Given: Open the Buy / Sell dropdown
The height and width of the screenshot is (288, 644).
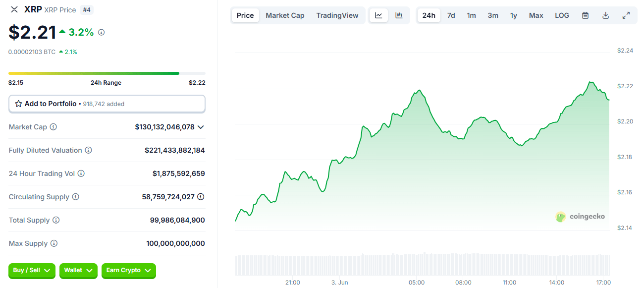Looking at the screenshot, I should [x=32, y=271].
